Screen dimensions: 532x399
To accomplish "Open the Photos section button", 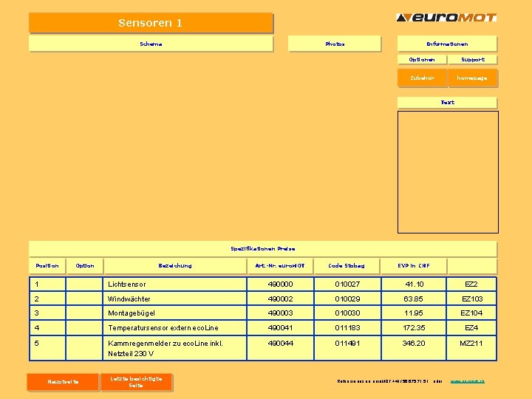I will (x=335, y=44).
